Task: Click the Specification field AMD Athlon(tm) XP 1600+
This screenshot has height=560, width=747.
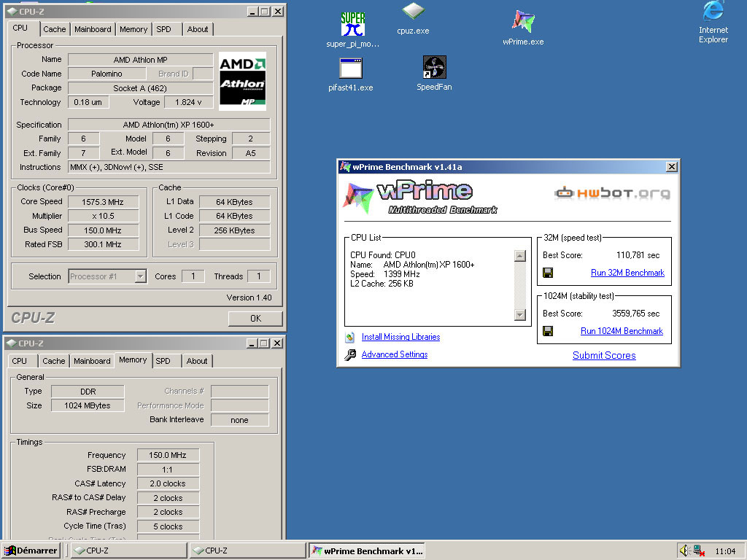Action: 169,125
